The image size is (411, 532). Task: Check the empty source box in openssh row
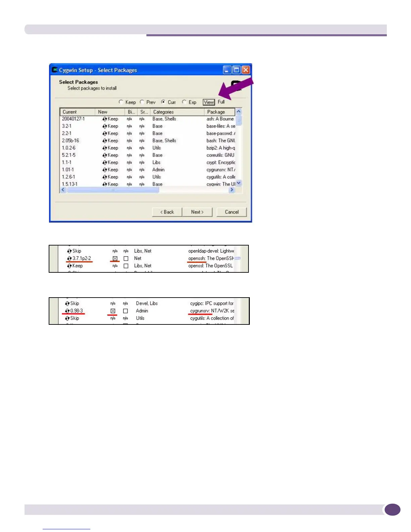tap(126, 259)
